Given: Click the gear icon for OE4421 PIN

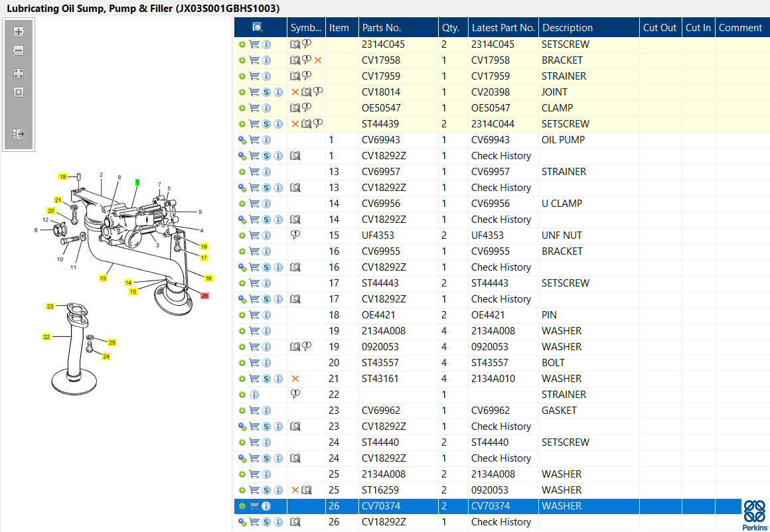Looking at the screenshot, I should (242, 315).
